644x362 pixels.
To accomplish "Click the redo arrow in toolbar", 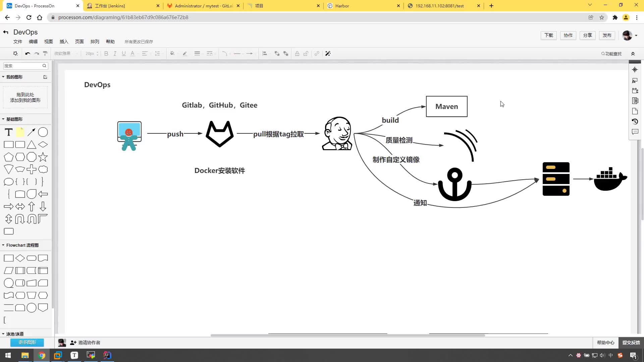I will tap(37, 54).
